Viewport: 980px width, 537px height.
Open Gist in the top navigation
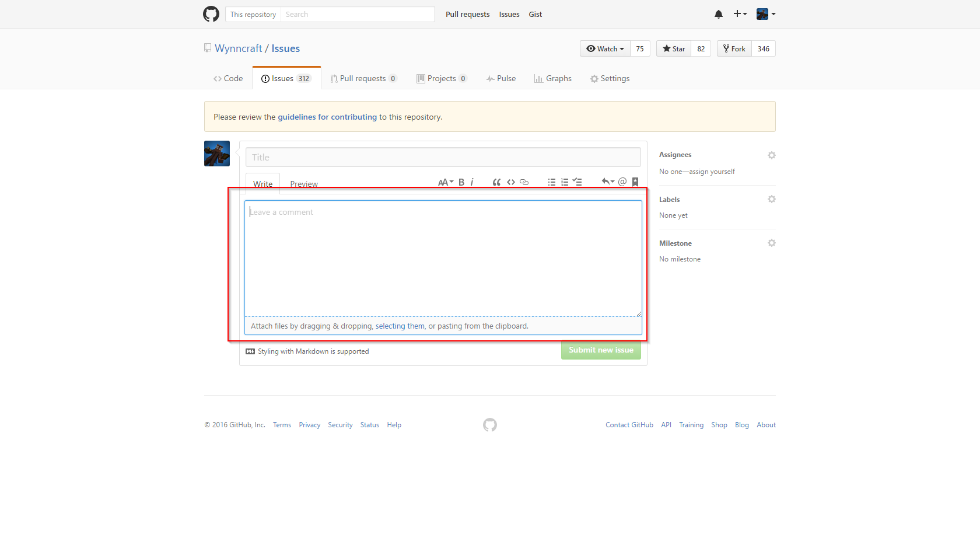pos(535,15)
